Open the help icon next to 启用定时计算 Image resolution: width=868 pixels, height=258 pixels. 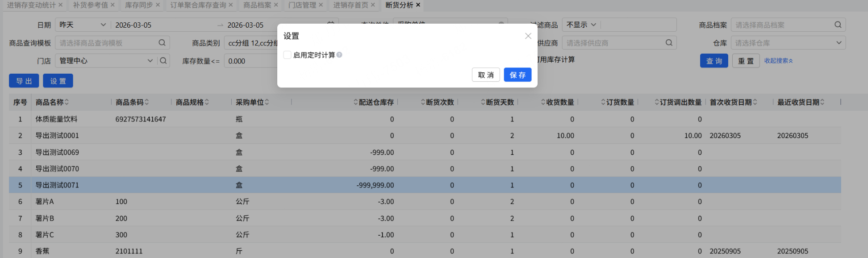[339, 55]
